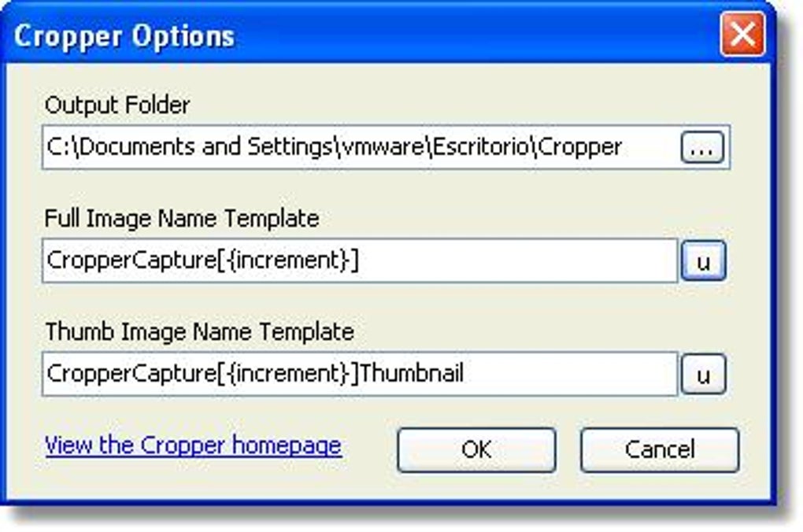This screenshot has width=803, height=532.
Task: Place cursor on {increment} in Full Image template
Action: (x=287, y=260)
